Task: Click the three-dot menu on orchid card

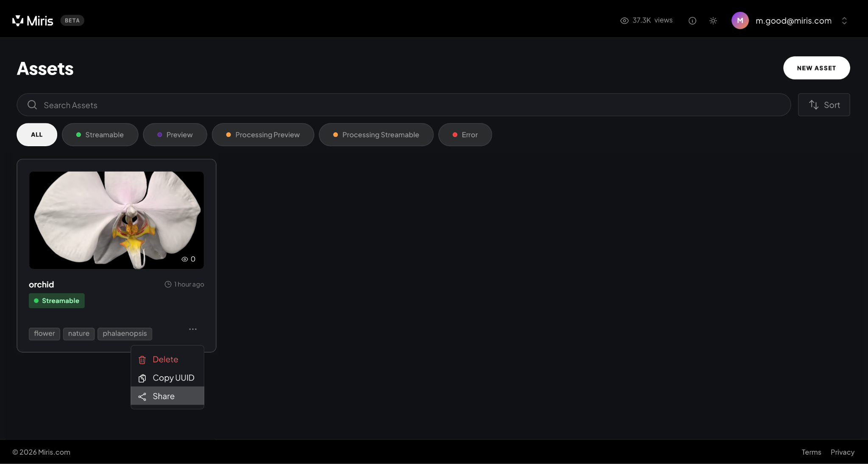Action: tap(193, 329)
